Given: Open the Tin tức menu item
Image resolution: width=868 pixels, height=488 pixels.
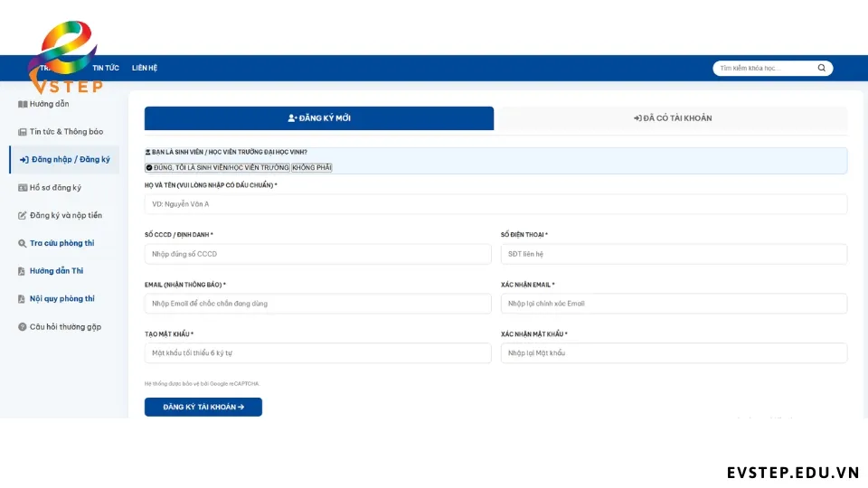Looking at the screenshot, I should 106,68.
